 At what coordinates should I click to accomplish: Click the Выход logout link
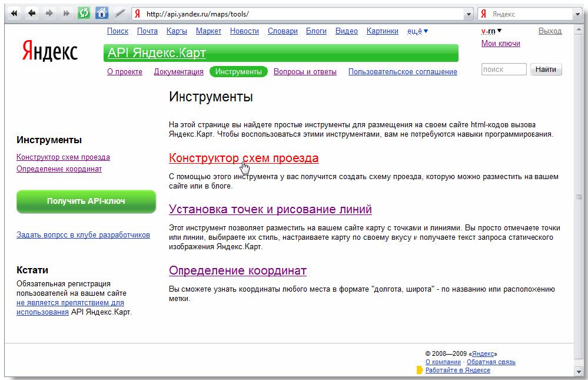pos(550,31)
